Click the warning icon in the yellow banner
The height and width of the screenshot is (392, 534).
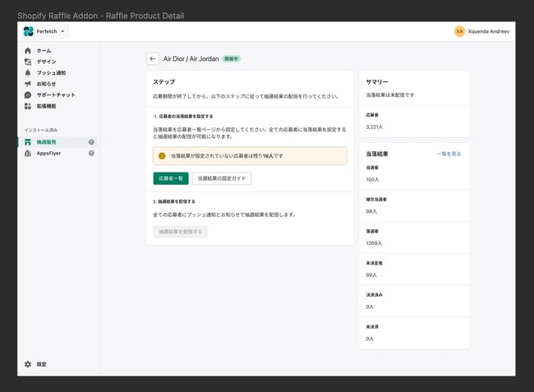[162, 155]
